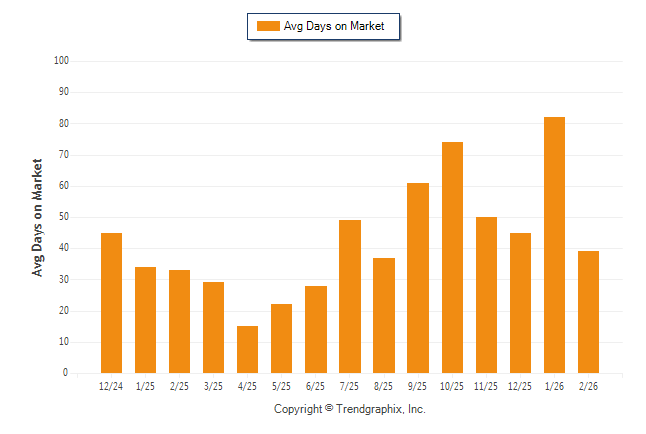The image size is (646, 434).
Task: Select the 9/25 bar
Action: tap(418, 277)
